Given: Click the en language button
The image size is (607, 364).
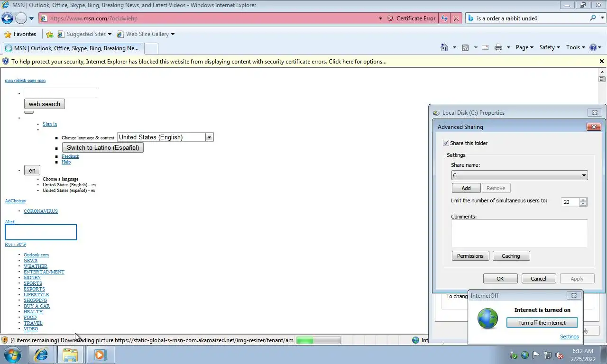Looking at the screenshot, I should tap(32, 171).
